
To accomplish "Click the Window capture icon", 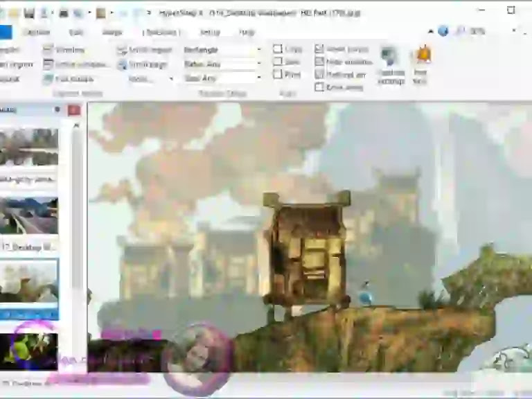I will [48, 50].
